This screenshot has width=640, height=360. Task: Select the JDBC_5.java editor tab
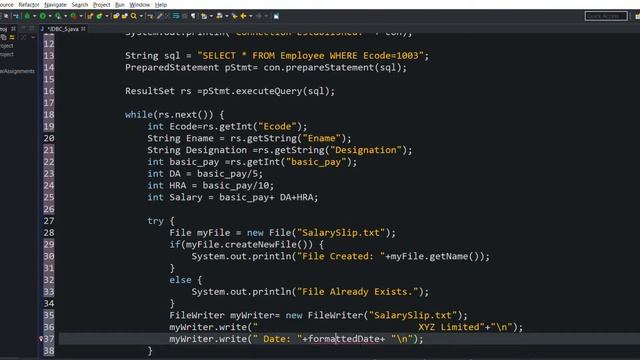tap(63, 29)
